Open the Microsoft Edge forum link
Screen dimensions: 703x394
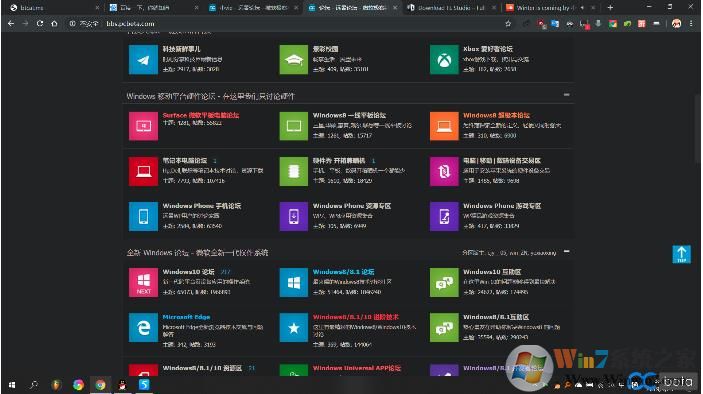pos(186,317)
